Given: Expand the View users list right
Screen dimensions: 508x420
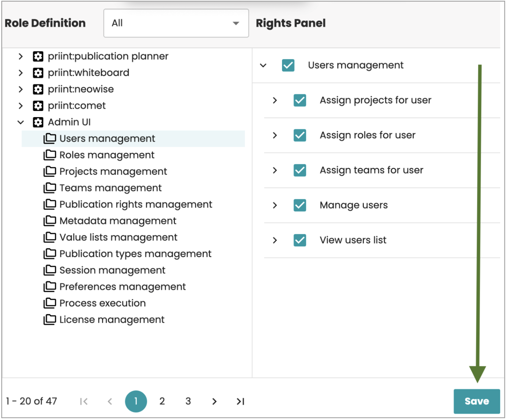Looking at the screenshot, I should coord(275,240).
